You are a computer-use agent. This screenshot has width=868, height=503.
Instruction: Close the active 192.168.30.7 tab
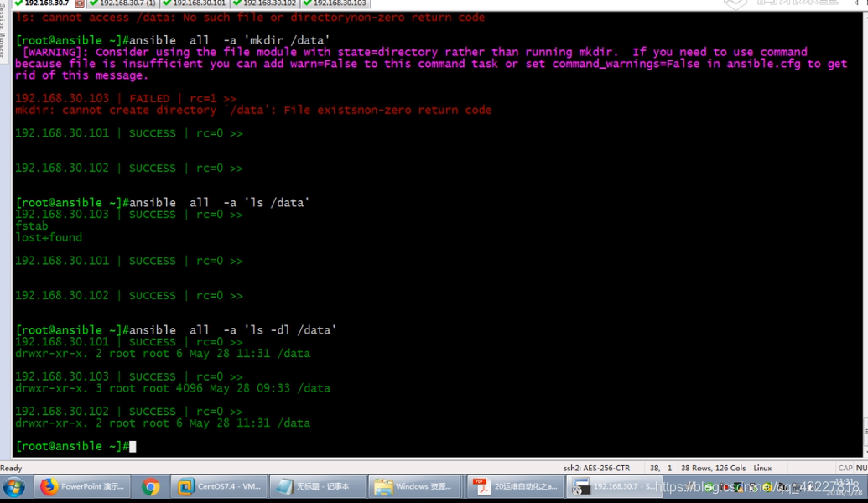pos(80,3)
